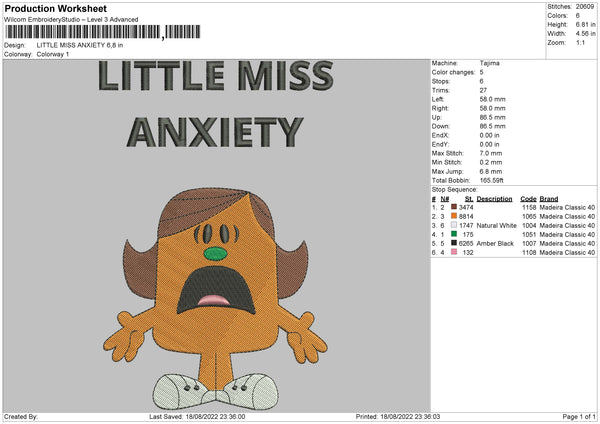The image size is (600, 424).
Task: Click the 'Description' column header
Action: pyautogui.click(x=494, y=199)
